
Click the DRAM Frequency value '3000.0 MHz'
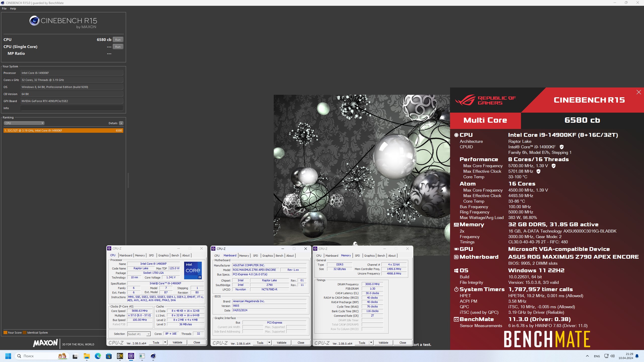[x=372, y=284]
